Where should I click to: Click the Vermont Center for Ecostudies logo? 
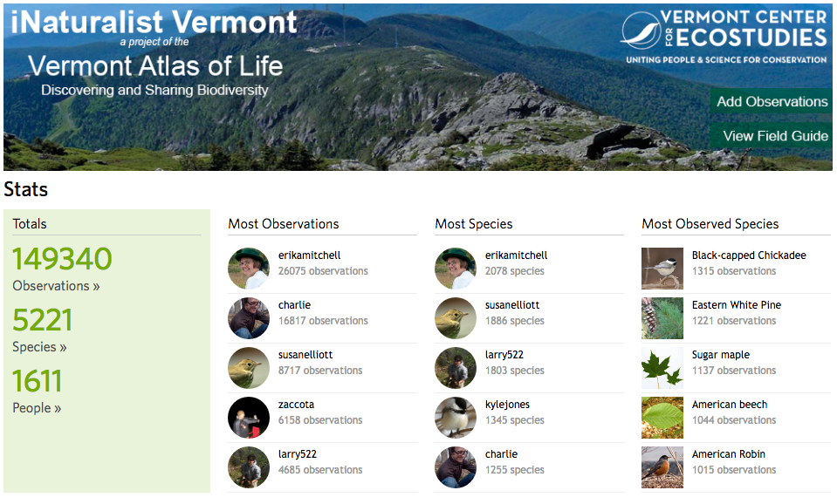pos(724,36)
